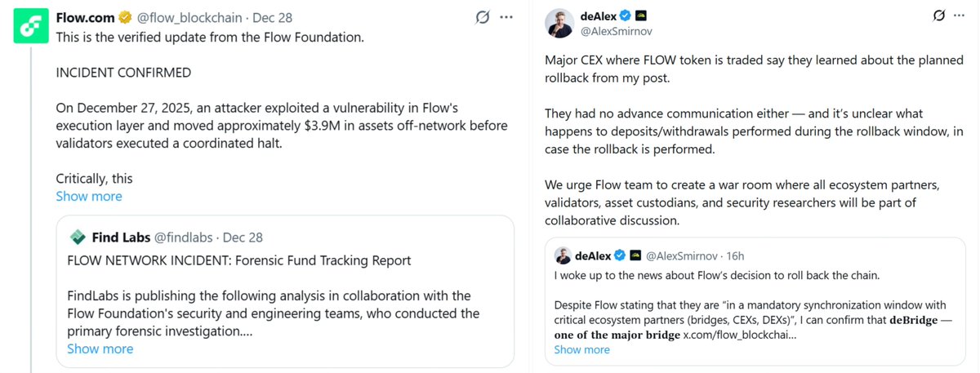Expand deAlex quoted post Show more
The width and height of the screenshot is (980, 373).
coord(581,350)
